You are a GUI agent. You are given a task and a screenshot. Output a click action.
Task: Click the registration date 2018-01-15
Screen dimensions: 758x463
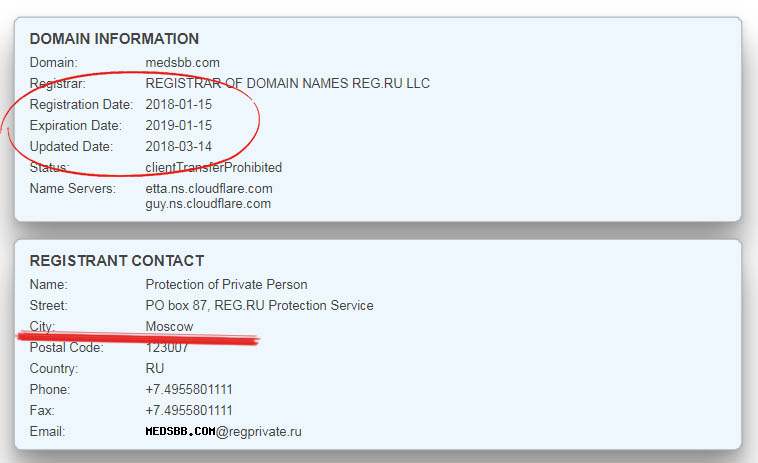click(179, 104)
